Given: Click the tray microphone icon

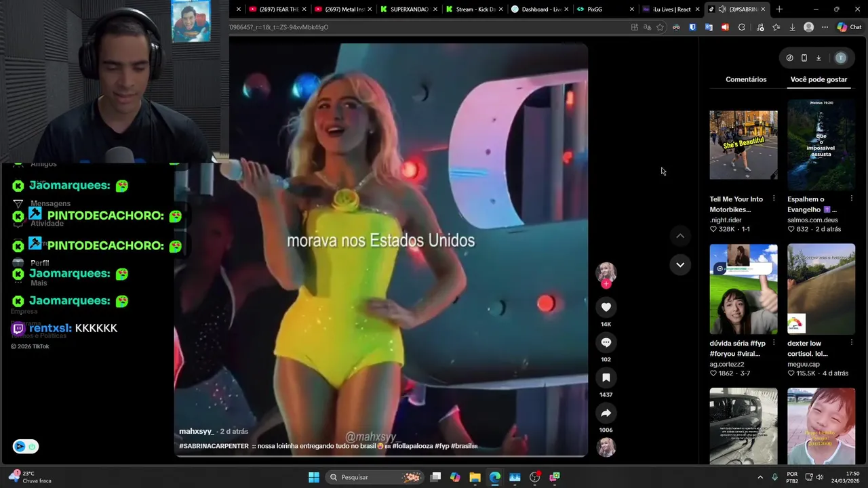Looking at the screenshot, I should [x=774, y=477].
